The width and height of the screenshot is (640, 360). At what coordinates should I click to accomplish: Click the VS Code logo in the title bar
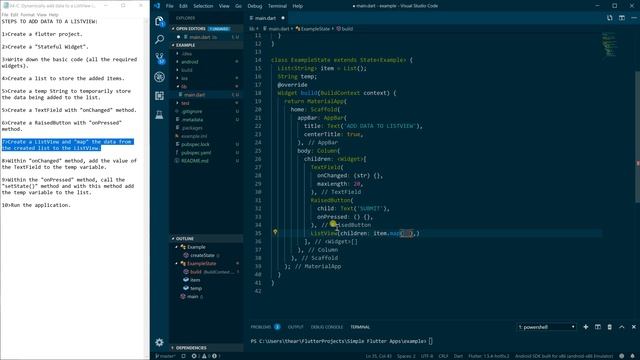click(x=157, y=6)
